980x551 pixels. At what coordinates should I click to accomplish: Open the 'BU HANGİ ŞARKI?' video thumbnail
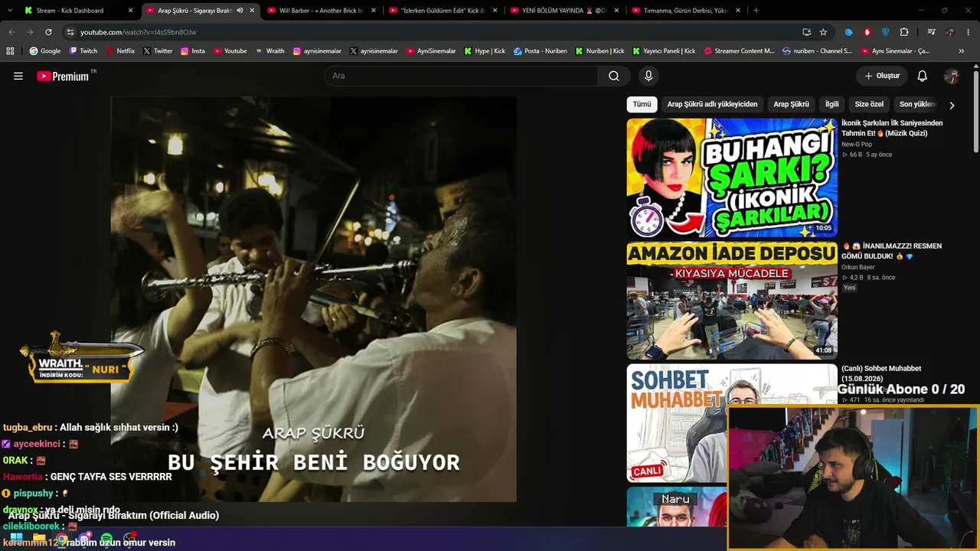point(732,177)
